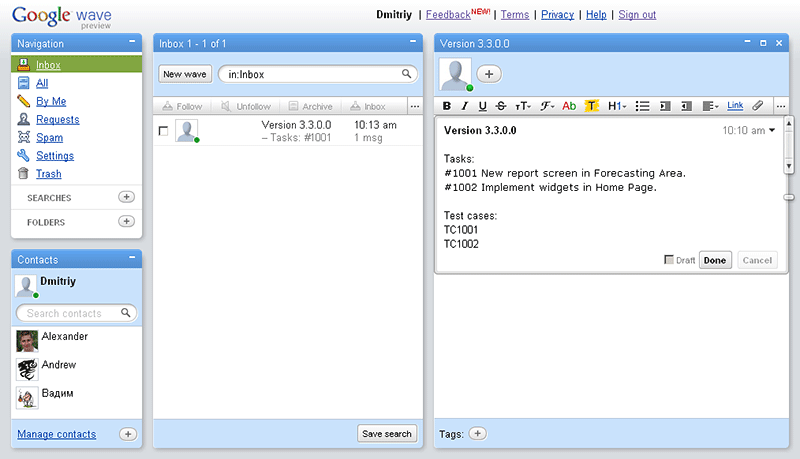Minimize the Version 3.3.0.0 wave panel

point(747,43)
